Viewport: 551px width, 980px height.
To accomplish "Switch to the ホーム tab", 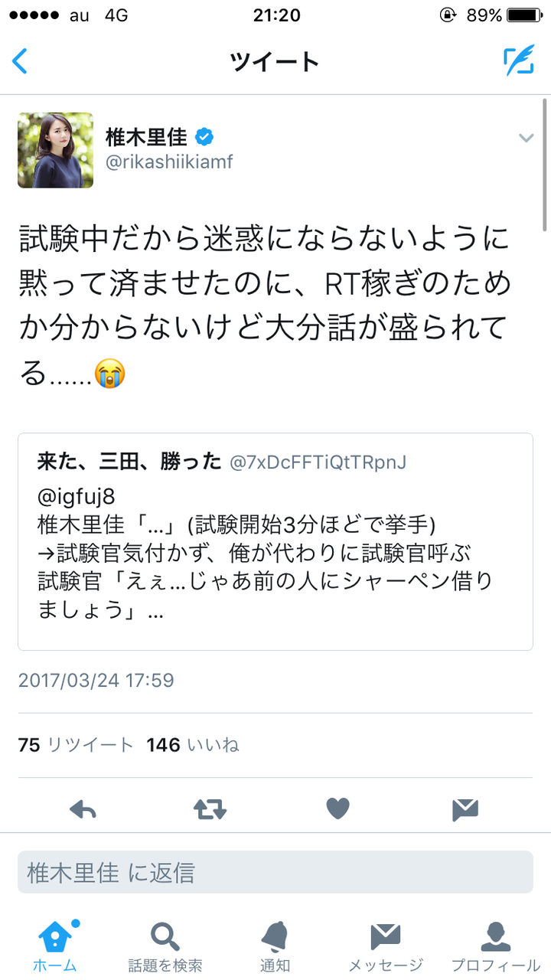I will 55,946.
